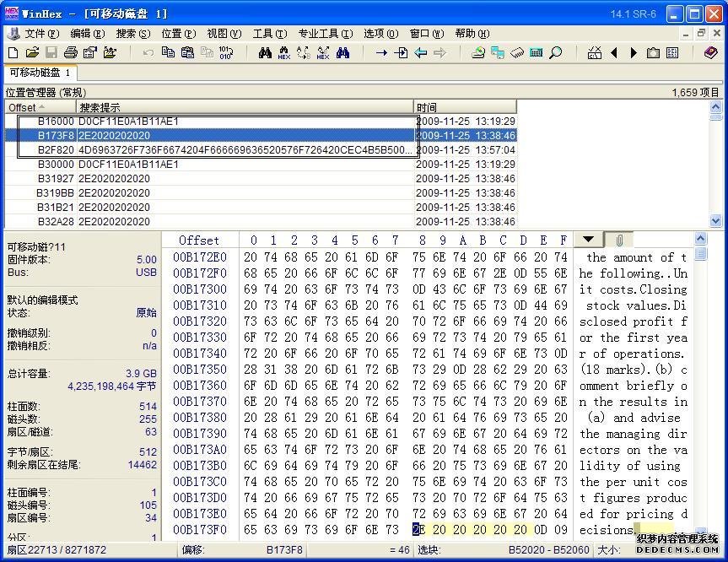Select position entry at offset B30000

(56, 165)
